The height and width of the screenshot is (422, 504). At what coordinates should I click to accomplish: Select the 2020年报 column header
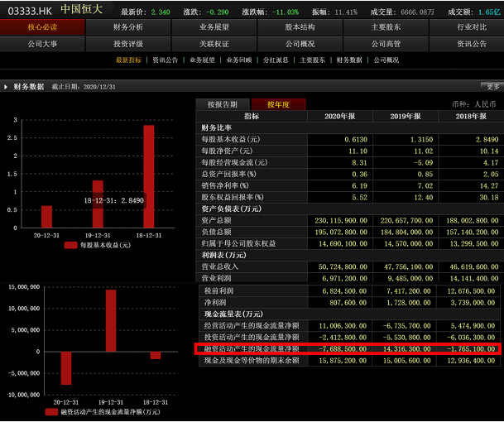tap(343, 117)
